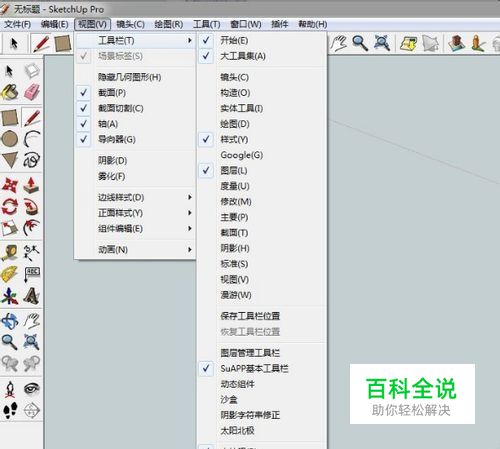Screen dimensions: 500x449
Task: Select the Follow Me tool
Action: click(x=32, y=207)
